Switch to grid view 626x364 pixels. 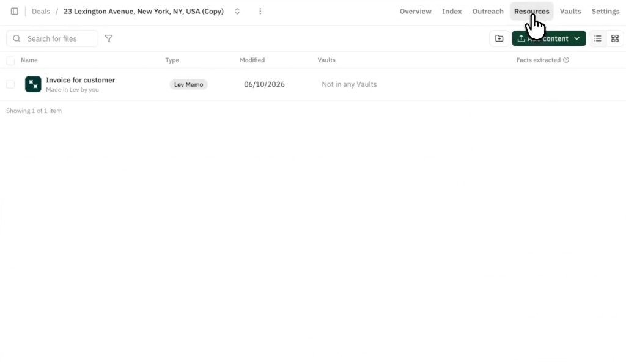pos(615,38)
